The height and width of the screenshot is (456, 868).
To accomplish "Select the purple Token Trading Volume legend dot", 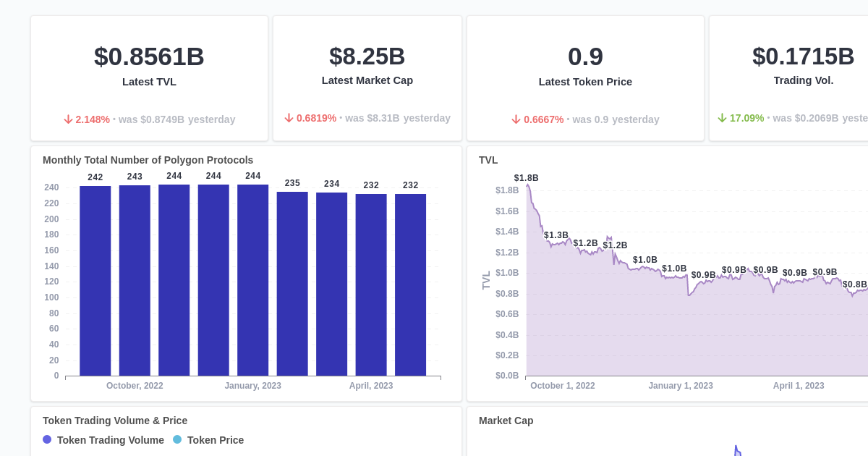I will point(47,439).
